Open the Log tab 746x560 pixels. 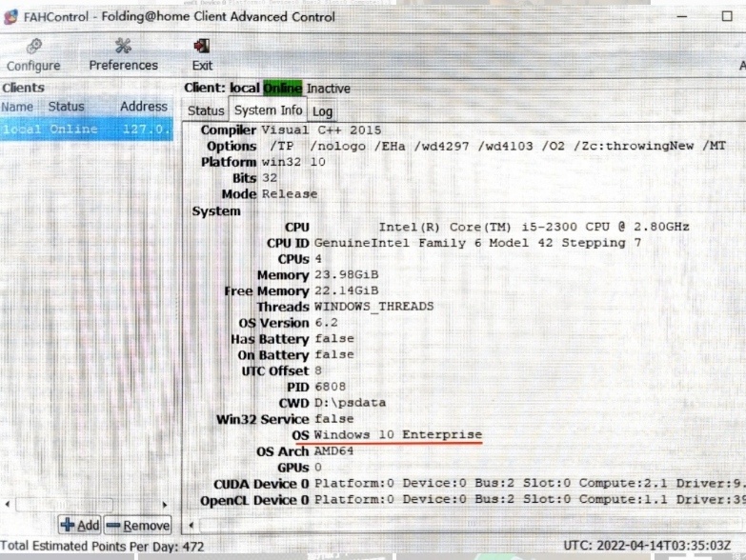click(322, 111)
